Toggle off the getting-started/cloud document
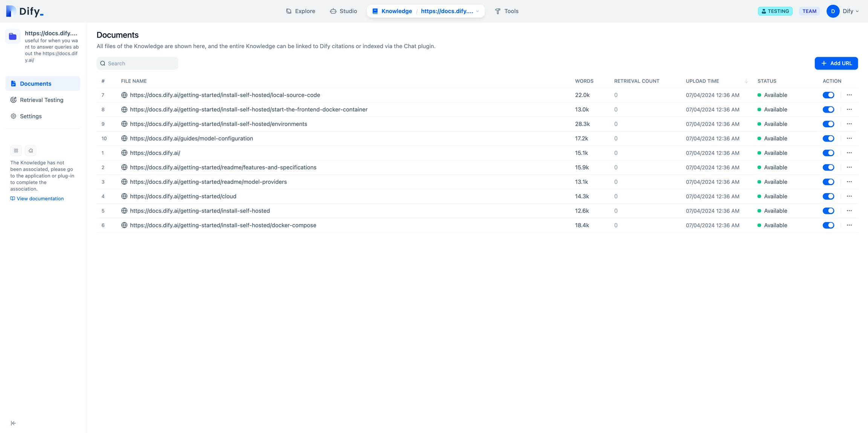 pyautogui.click(x=828, y=196)
